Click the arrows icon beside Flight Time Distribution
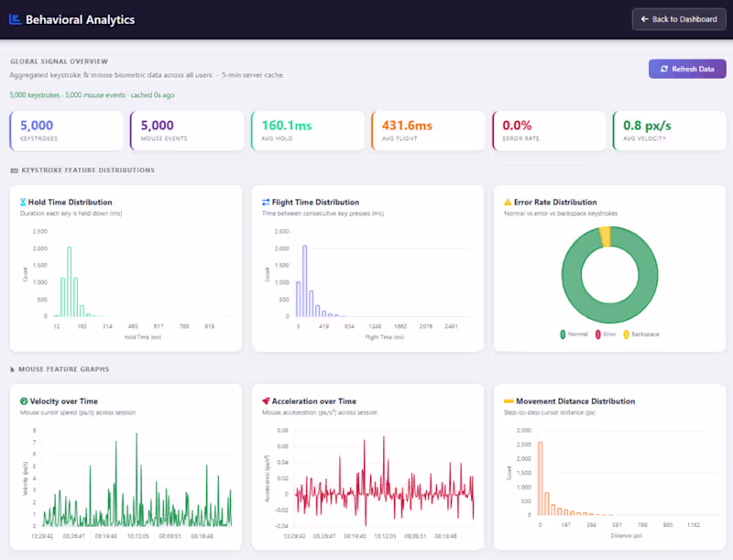Screen dimensions: 733x560 click(266, 202)
